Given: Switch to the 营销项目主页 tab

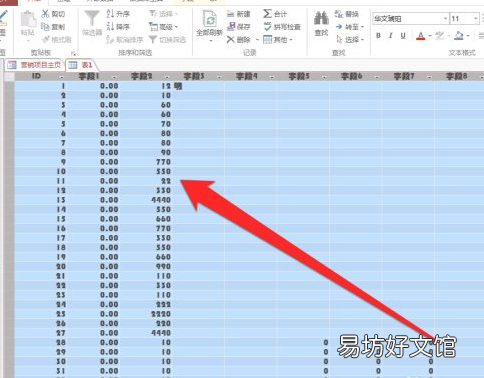Looking at the screenshot, I should 35,65.
